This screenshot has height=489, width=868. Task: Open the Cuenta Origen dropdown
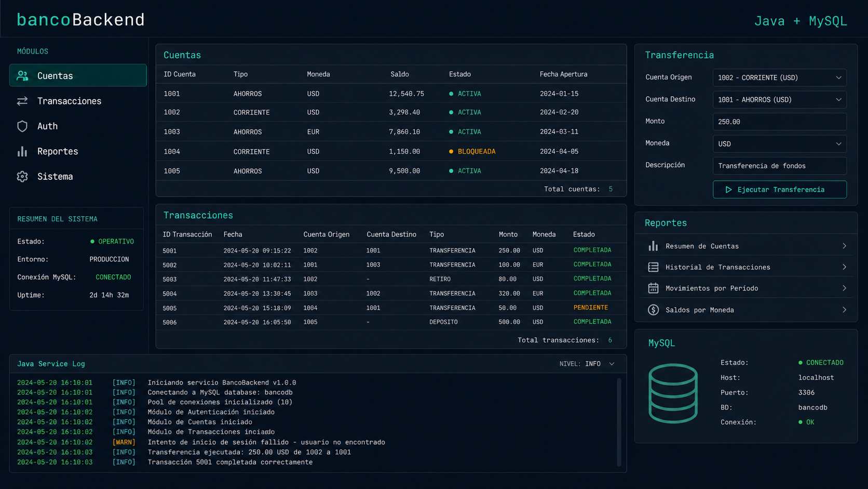click(779, 77)
